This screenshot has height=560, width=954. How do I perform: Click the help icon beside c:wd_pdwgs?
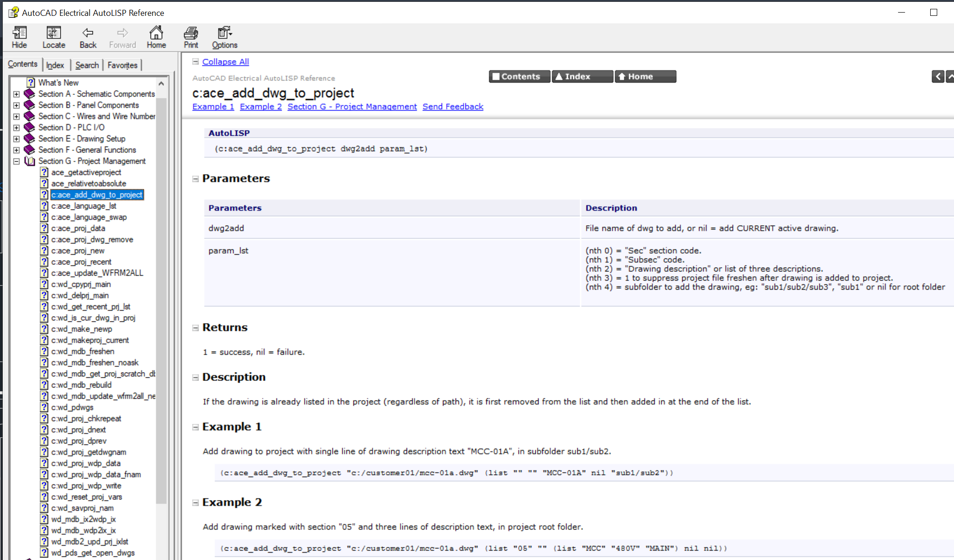(44, 407)
